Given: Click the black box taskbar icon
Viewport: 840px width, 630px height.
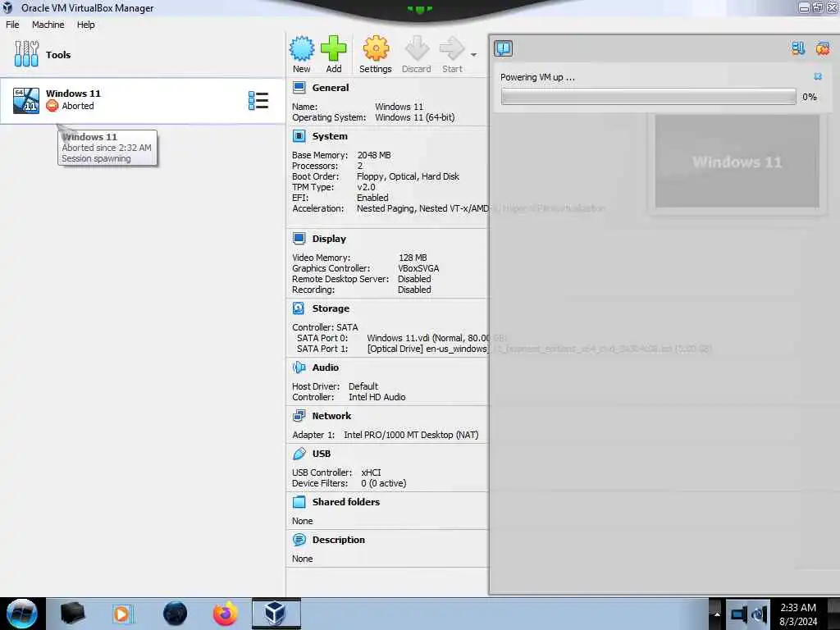Looking at the screenshot, I should tap(72, 614).
